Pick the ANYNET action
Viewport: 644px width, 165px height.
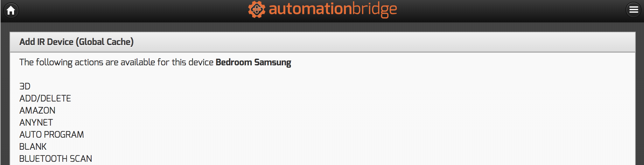point(36,122)
